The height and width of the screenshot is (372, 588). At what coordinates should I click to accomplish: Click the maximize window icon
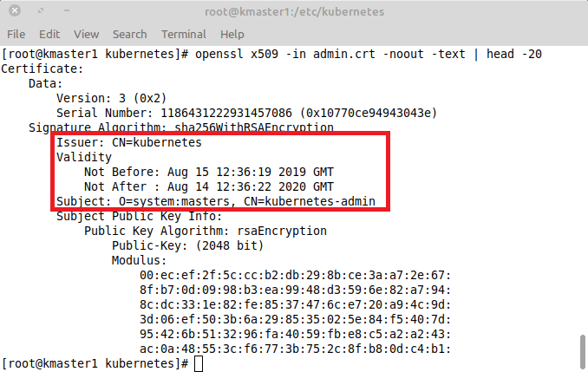click(x=41, y=10)
